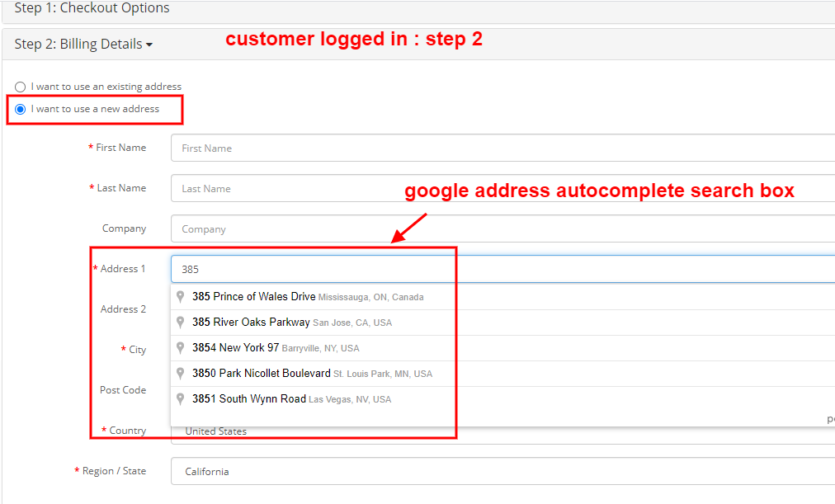Click the location marker next to 3851 South Wynn Road
This screenshot has height=504, width=835.
(180, 398)
